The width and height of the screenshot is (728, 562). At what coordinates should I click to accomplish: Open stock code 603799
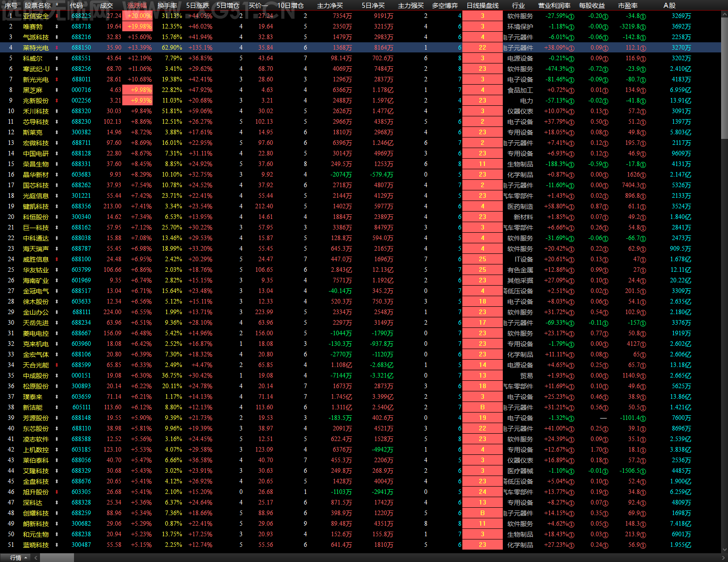81,270
